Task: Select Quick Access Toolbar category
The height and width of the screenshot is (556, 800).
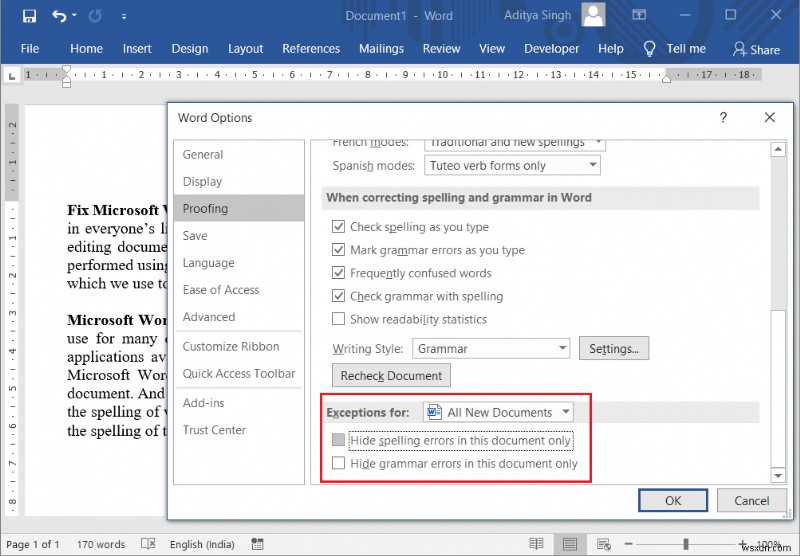Action: [x=239, y=373]
